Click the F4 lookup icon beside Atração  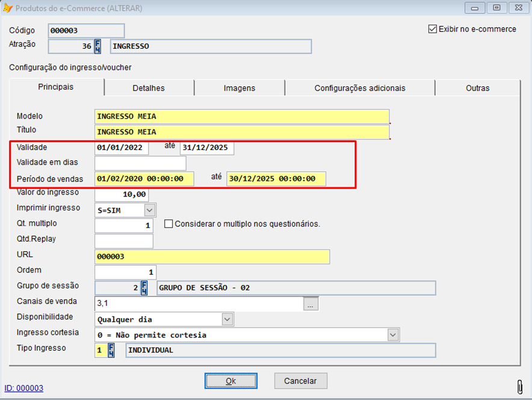[x=97, y=46]
